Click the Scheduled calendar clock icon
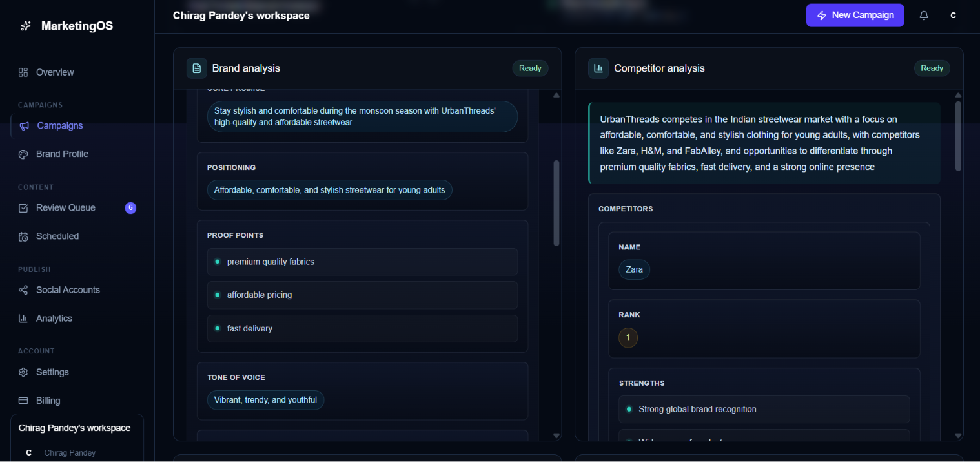Viewport: 980px width, 462px height. click(x=23, y=236)
